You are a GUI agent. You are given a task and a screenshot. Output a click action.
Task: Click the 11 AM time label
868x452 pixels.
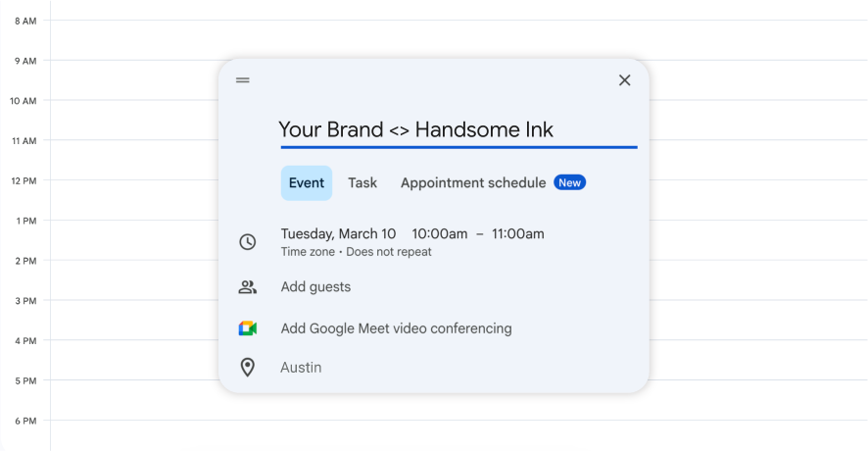pos(24,140)
